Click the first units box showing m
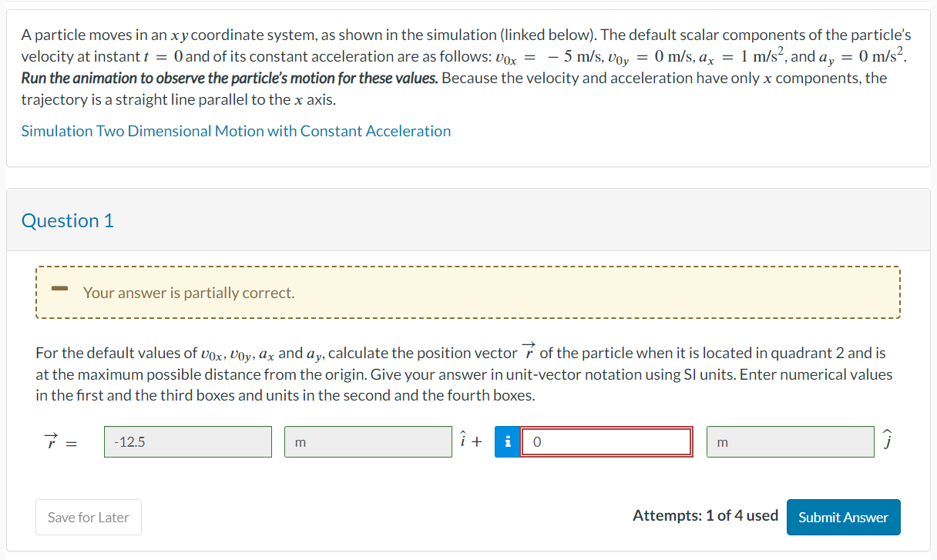 pyautogui.click(x=368, y=441)
